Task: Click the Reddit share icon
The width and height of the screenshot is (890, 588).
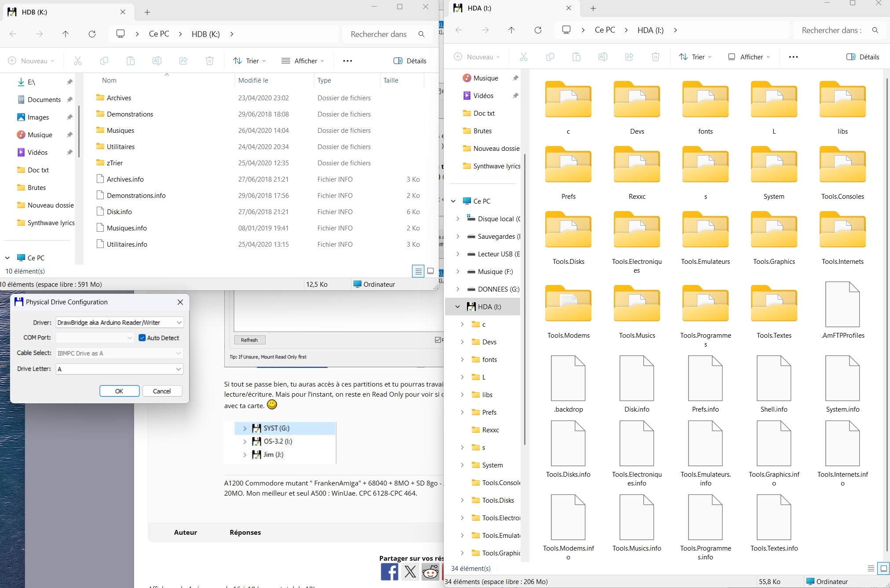Action: [x=430, y=572]
